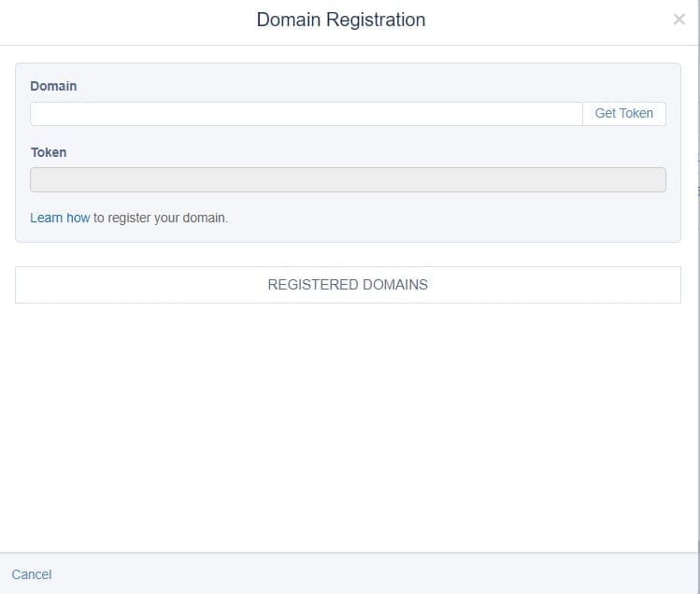Click the footer bar right of Cancel
This screenshot has width=700, height=594.
click(x=374, y=574)
